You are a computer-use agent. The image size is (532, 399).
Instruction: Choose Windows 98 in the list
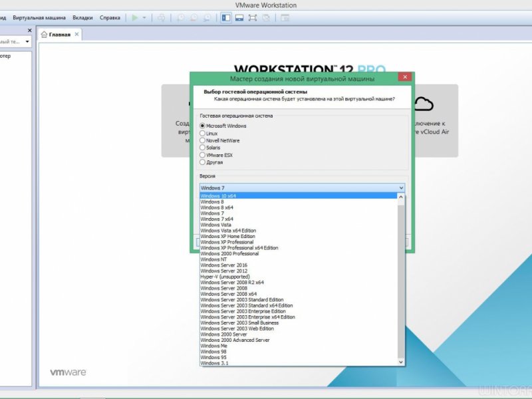tap(298, 352)
